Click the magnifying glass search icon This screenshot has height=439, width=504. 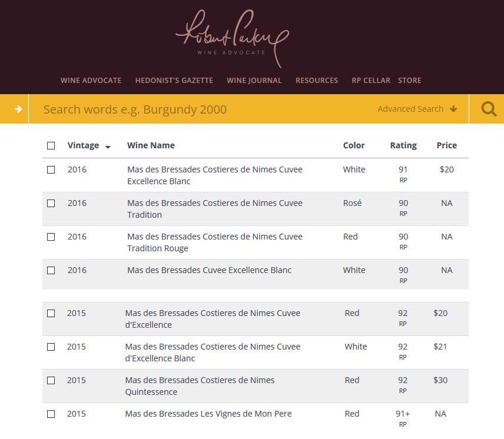[x=489, y=109]
